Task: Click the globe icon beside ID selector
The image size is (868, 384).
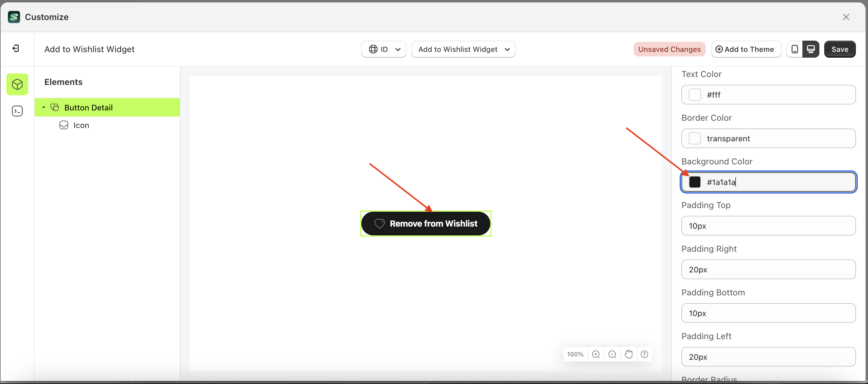Action: [373, 49]
